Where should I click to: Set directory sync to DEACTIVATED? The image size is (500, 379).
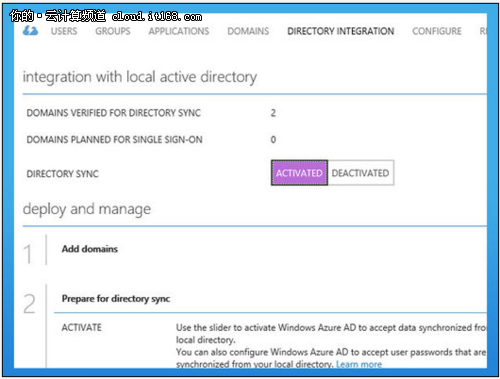click(360, 173)
